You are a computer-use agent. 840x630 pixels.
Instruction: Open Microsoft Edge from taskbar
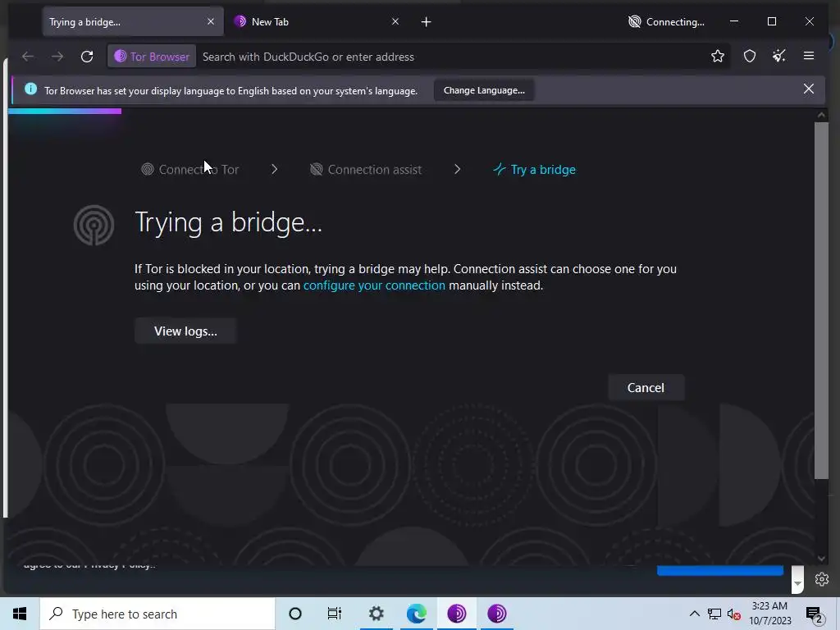tap(416, 614)
